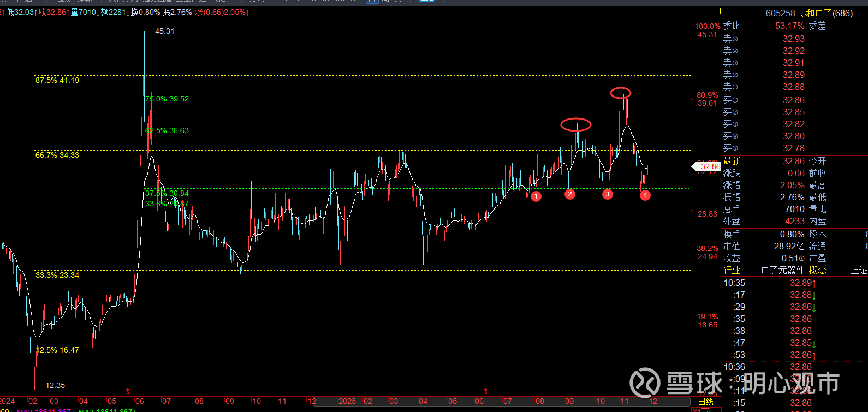Pick the 买⑤ bid price 32.78
Viewport: 868px width, 412px height.
coord(794,148)
